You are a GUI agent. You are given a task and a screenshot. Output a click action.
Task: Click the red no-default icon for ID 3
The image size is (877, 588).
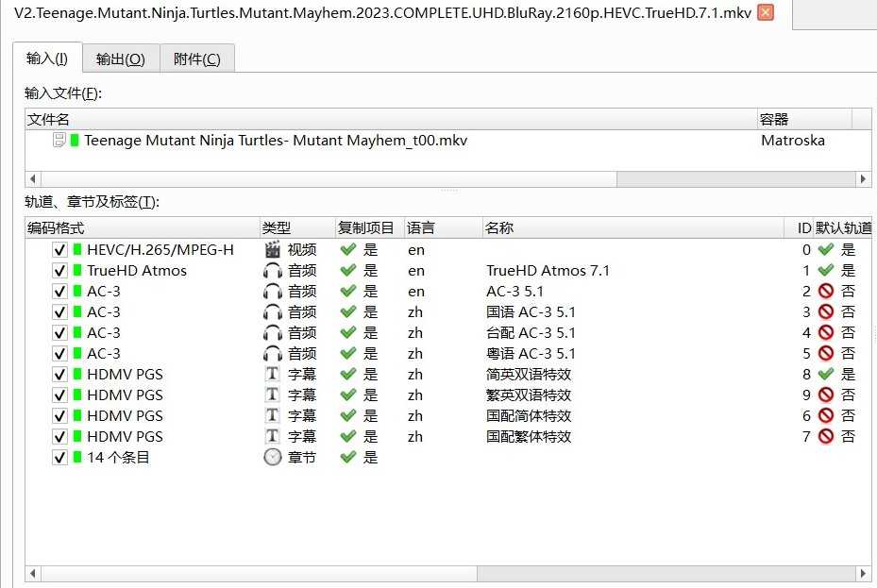click(x=825, y=311)
